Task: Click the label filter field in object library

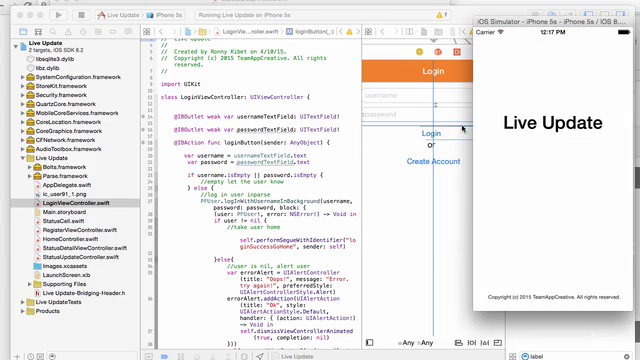Action: point(576,356)
